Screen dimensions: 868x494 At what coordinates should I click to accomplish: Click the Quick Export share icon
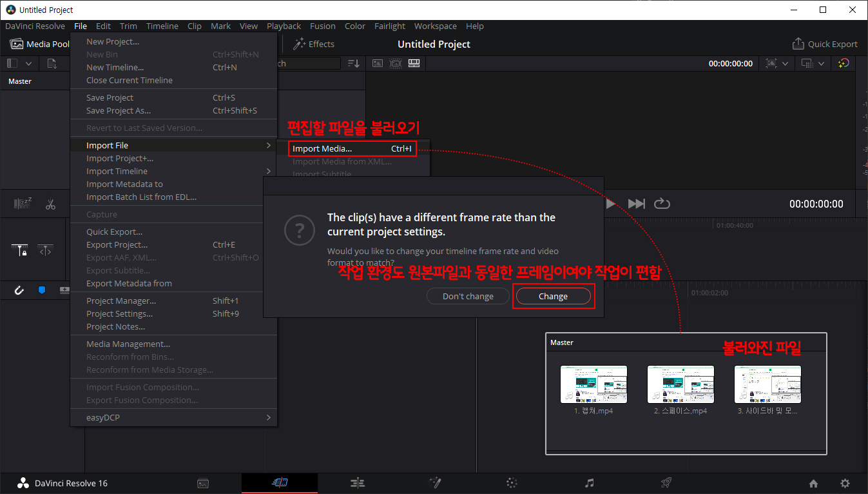tap(798, 44)
